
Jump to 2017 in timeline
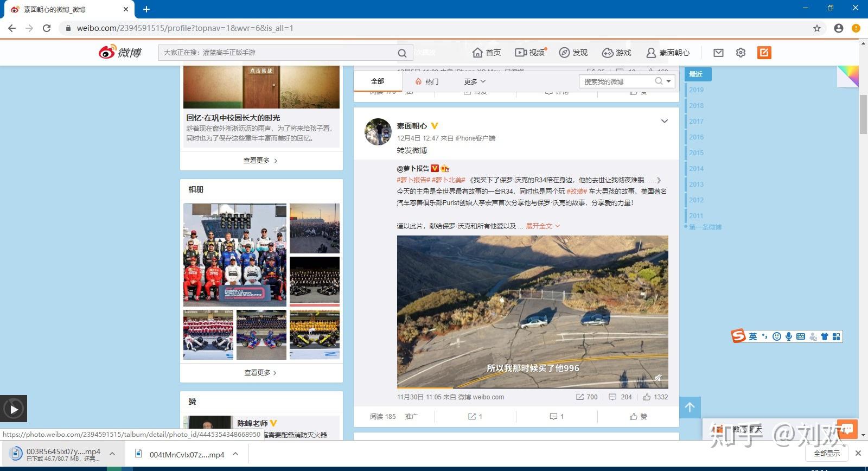tap(696, 122)
